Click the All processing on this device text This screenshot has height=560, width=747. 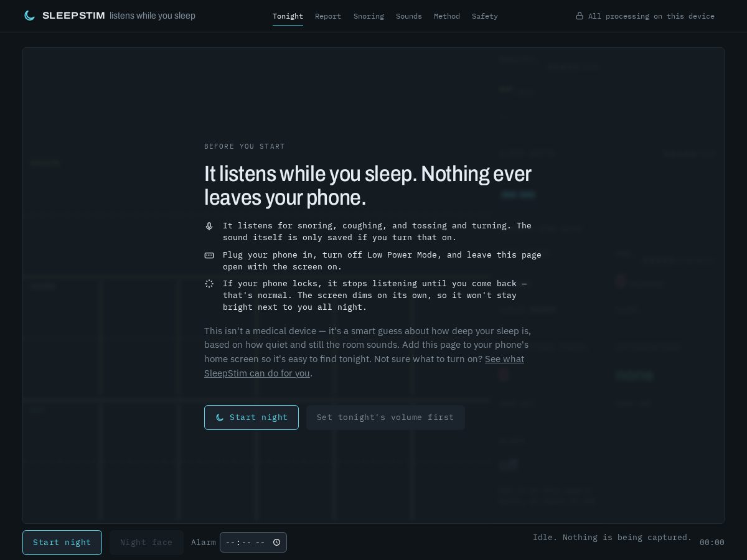coord(651,16)
